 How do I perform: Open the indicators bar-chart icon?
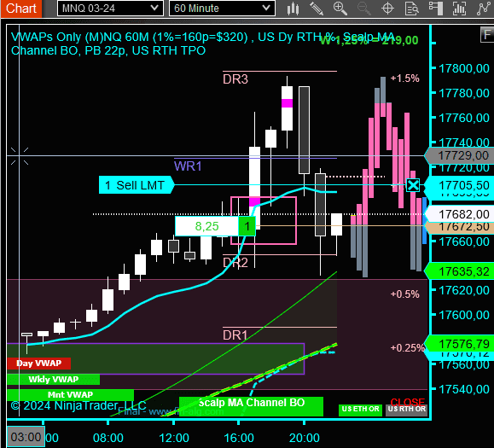(459, 9)
